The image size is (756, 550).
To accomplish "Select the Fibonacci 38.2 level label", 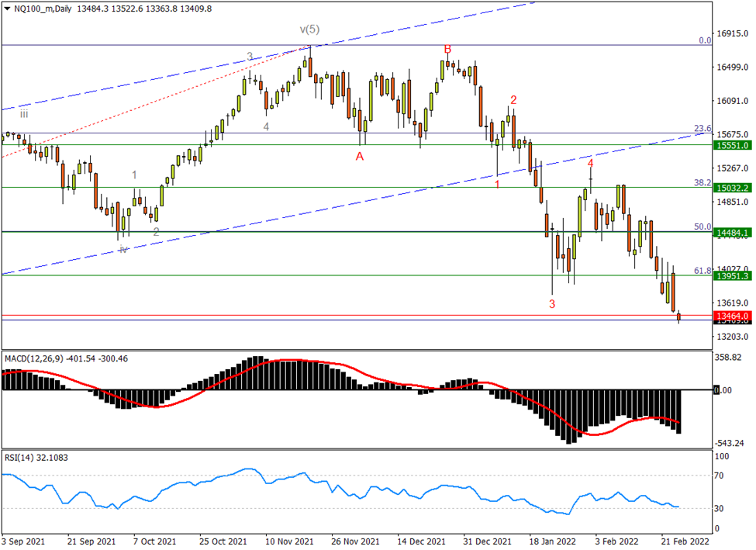I will [x=702, y=182].
